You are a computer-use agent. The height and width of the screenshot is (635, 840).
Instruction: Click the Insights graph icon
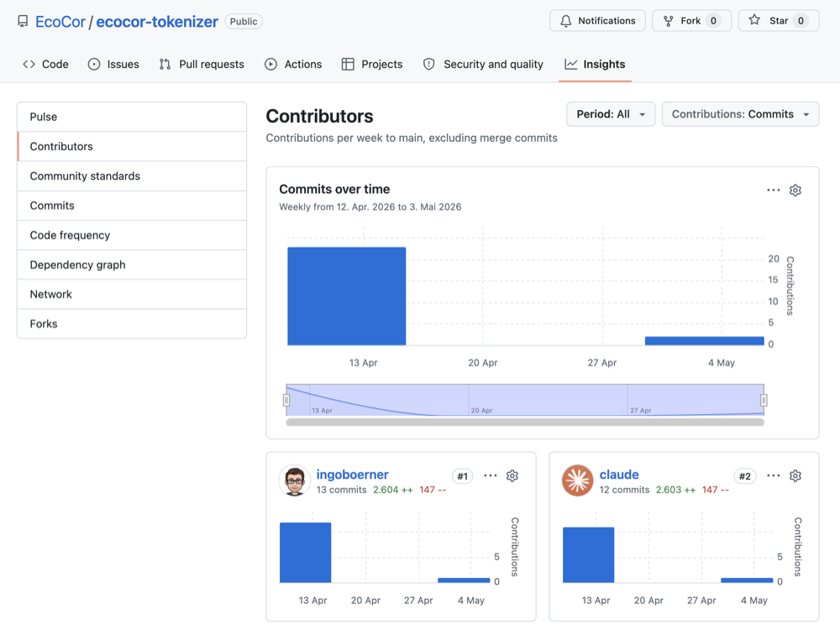pos(570,65)
